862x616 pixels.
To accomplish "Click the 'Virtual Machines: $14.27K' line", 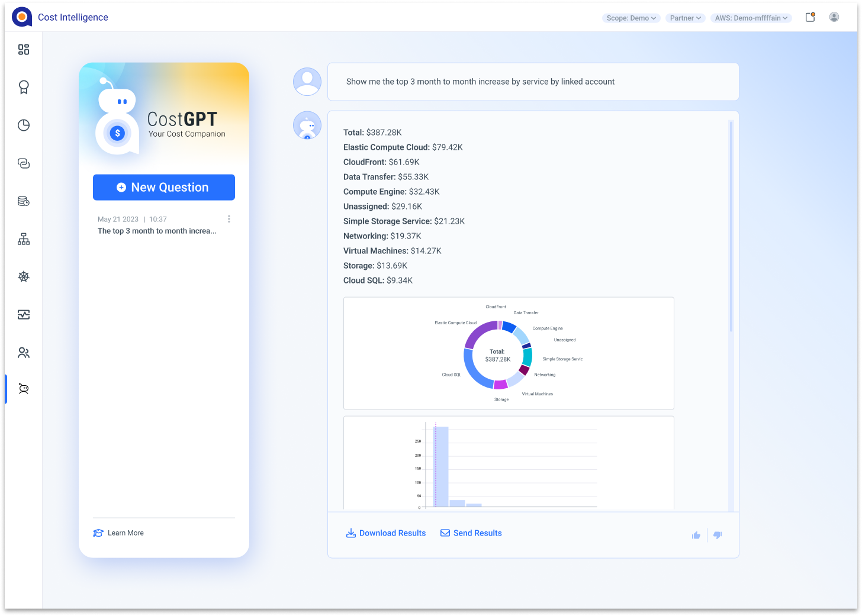I will tap(393, 251).
